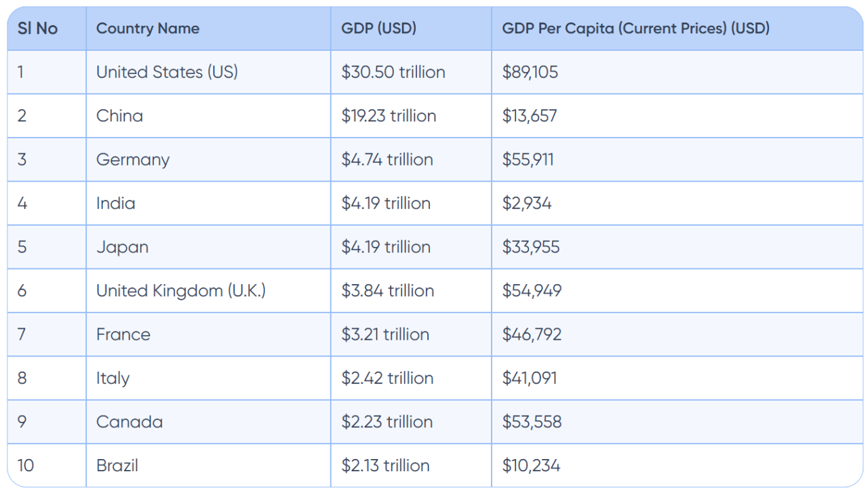Select the United States (US) cell
The height and width of the screenshot is (497, 868).
coord(167,72)
